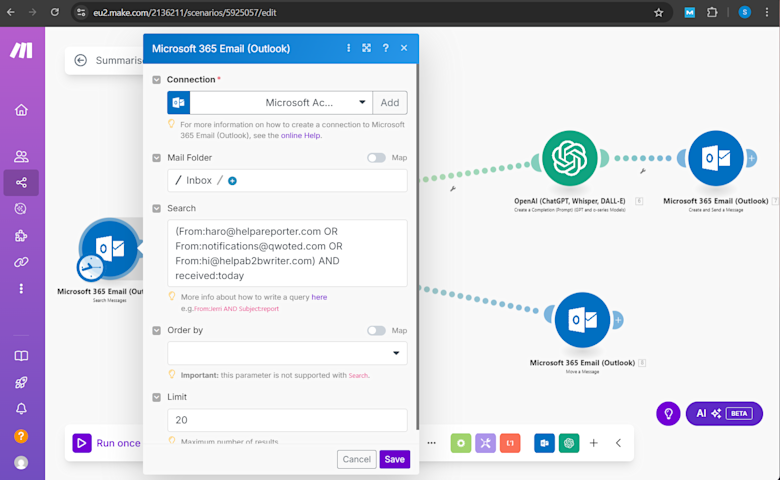Open the More vertical dots in sidebar
The height and width of the screenshot is (480, 780).
(21, 288)
